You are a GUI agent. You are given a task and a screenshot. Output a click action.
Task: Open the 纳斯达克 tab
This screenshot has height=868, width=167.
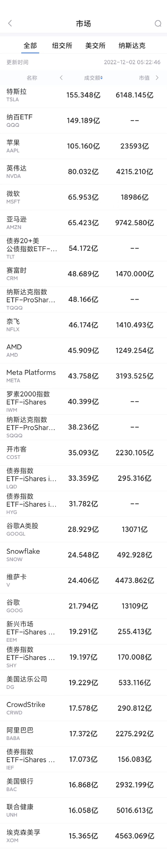point(132,46)
